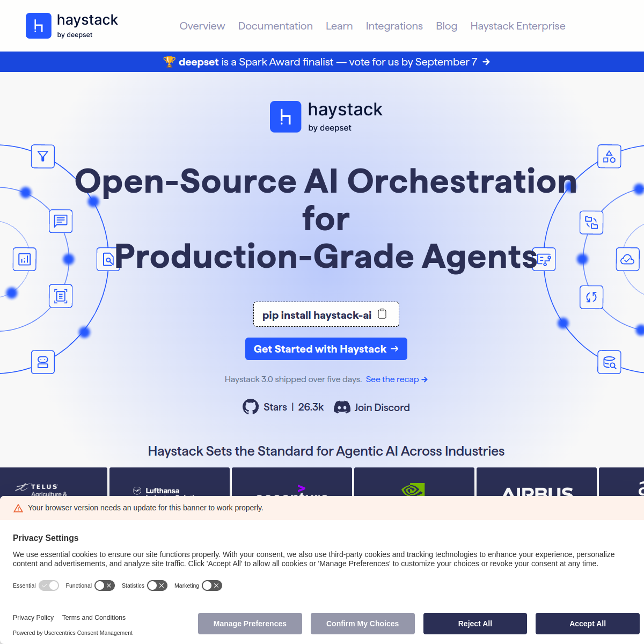Viewport: 644px width, 644px height.
Task: Click the Lufthansa logo card
Action: (x=170, y=482)
